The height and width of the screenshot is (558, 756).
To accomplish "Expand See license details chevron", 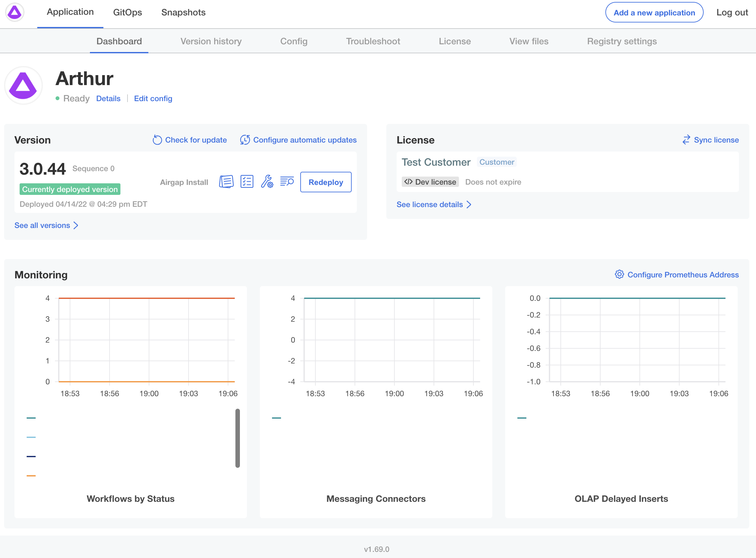I will (x=469, y=204).
